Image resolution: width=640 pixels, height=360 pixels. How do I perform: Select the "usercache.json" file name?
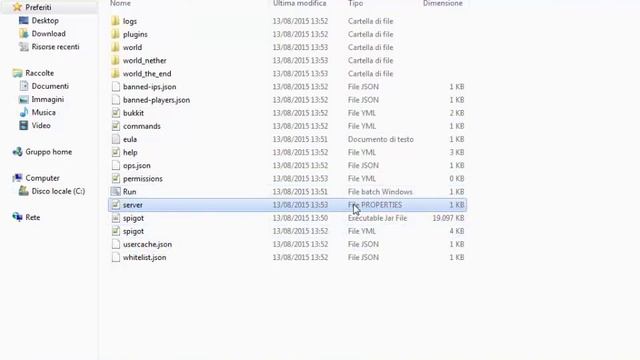click(x=147, y=244)
